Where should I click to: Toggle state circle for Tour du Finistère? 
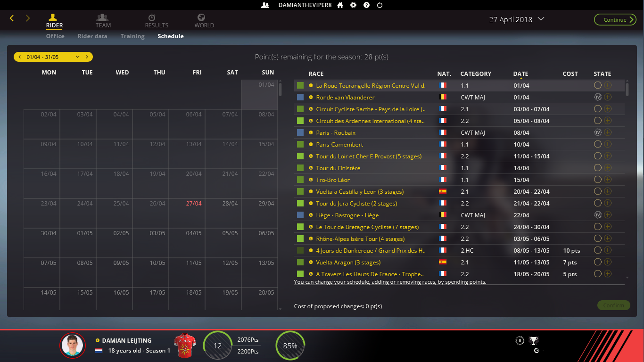pos(598,168)
